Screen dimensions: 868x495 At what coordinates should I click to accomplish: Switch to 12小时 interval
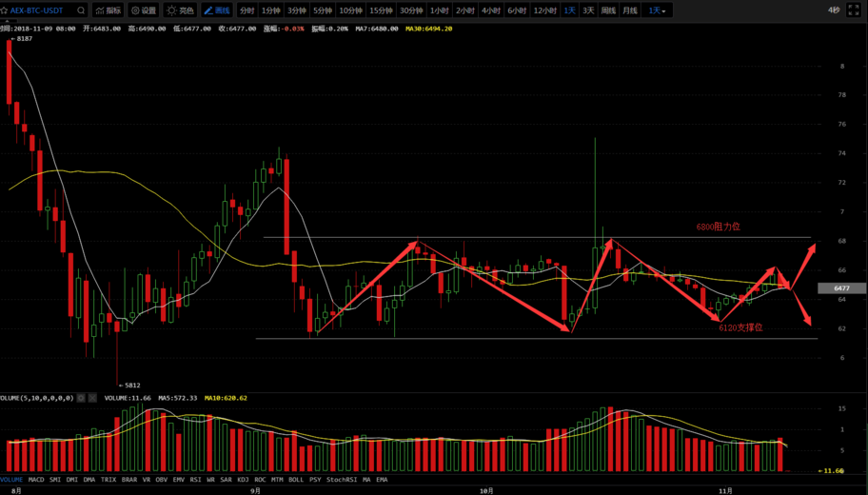(x=544, y=10)
